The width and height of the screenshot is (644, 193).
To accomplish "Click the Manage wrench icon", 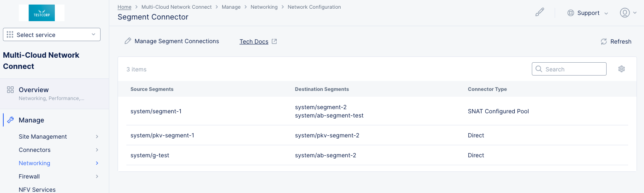I will 10,120.
